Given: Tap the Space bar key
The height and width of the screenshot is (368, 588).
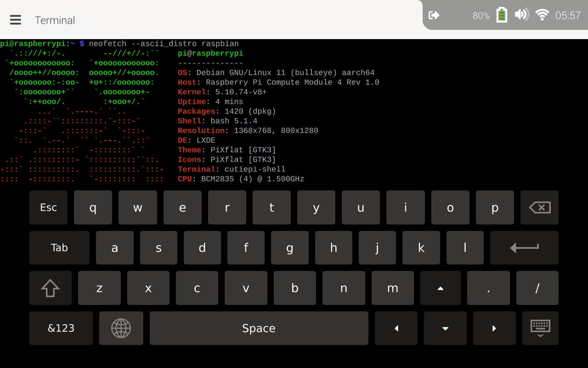Looking at the screenshot, I should 259,328.
